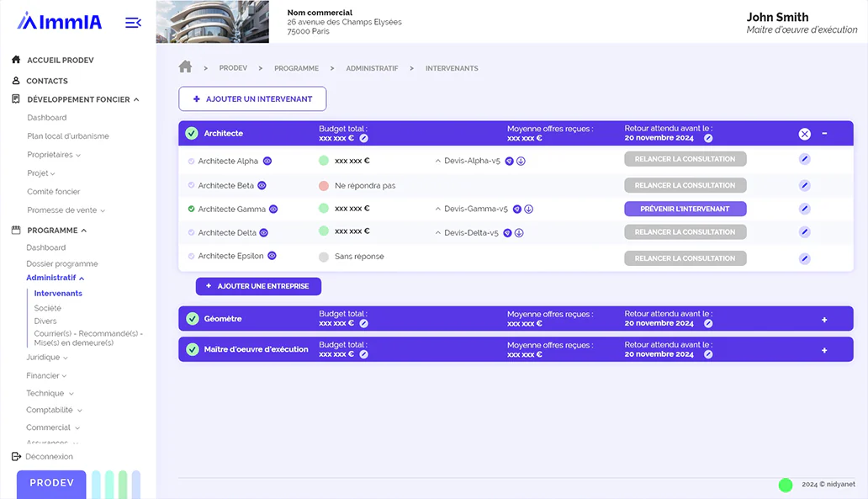Download the Devis-Delta-v5 file
868x499 pixels.
click(x=519, y=233)
